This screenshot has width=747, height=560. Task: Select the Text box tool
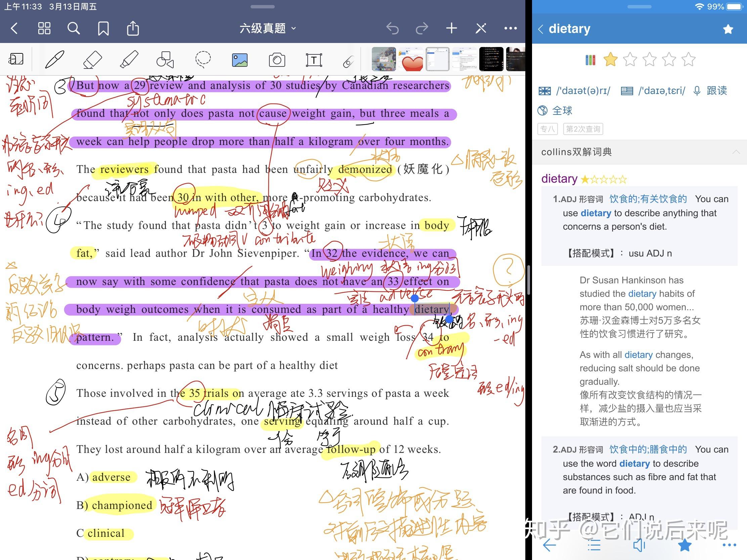[x=314, y=60]
